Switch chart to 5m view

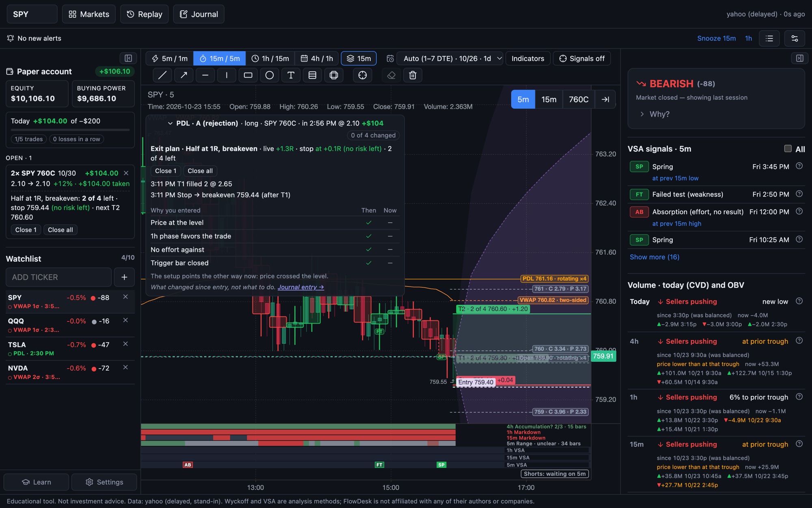click(523, 99)
